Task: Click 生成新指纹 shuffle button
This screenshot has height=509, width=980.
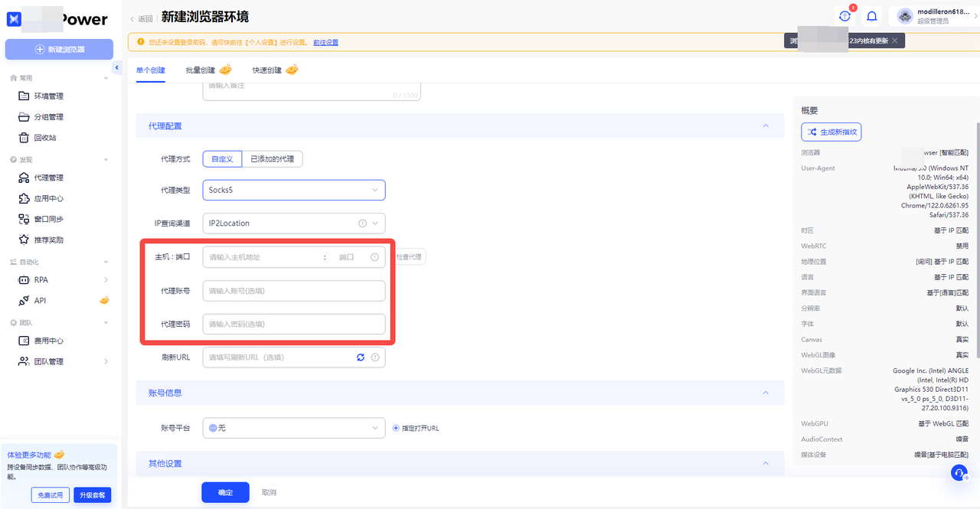Action: click(x=831, y=132)
